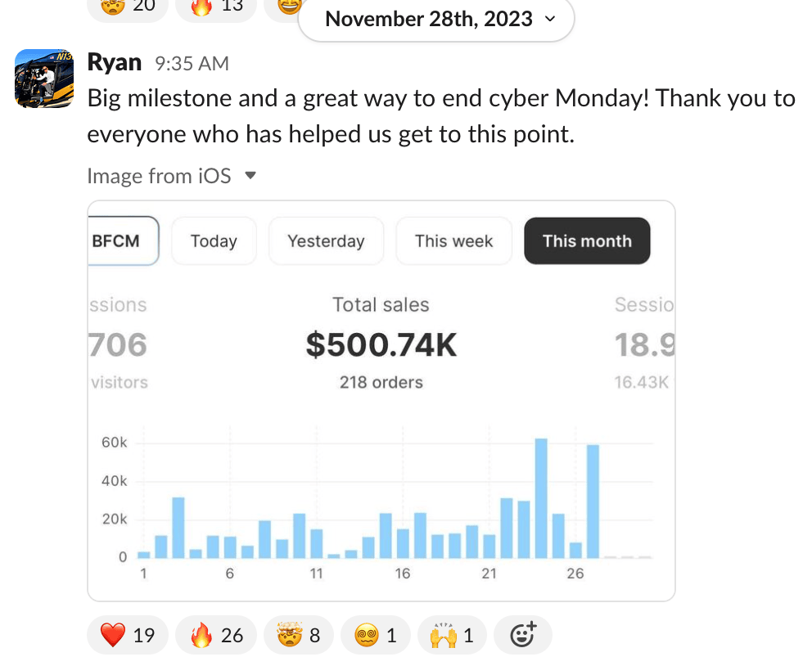This screenshot has width=812, height=666.
Task: Select the This week tab
Action: (x=453, y=241)
